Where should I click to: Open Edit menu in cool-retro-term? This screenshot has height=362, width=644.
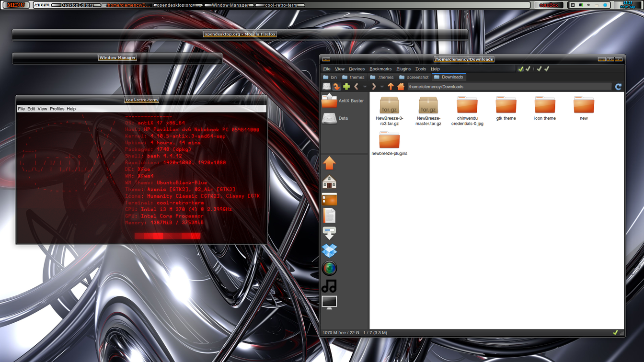coord(31,109)
